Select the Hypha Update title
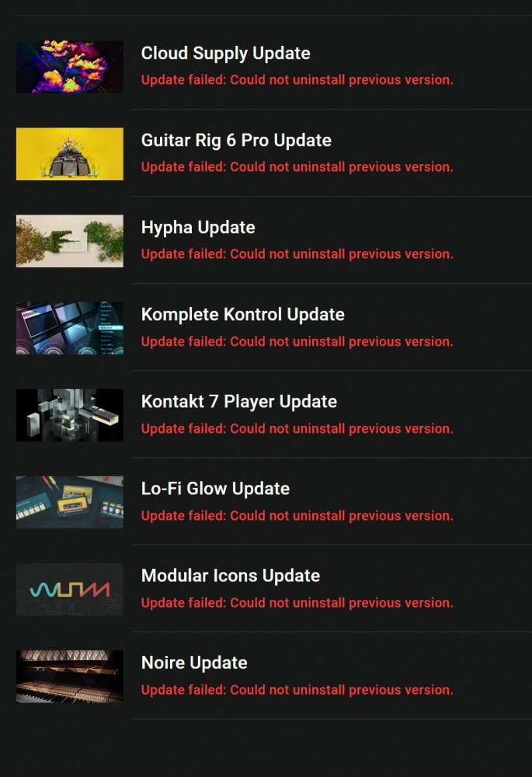 pos(198,228)
